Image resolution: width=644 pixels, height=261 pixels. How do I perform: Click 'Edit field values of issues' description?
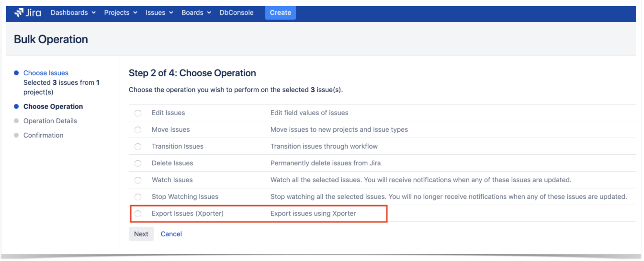click(309, 113)
